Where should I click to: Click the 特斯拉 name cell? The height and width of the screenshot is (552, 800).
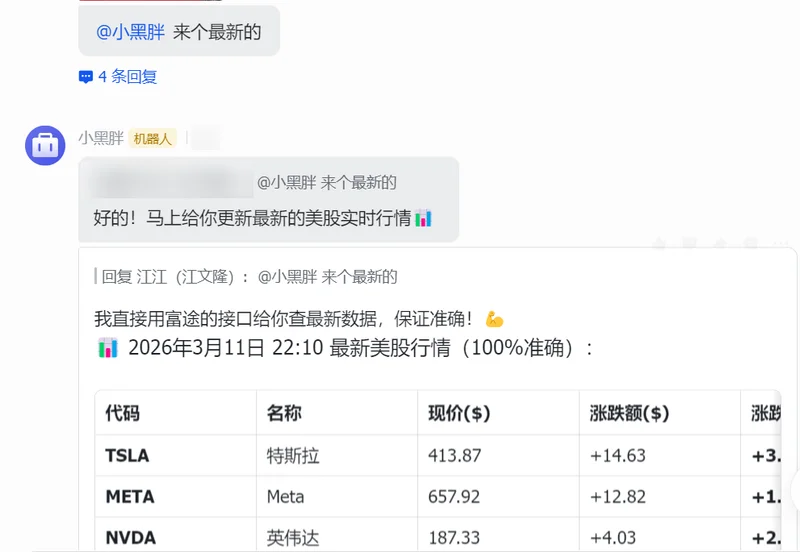point(293,455)
